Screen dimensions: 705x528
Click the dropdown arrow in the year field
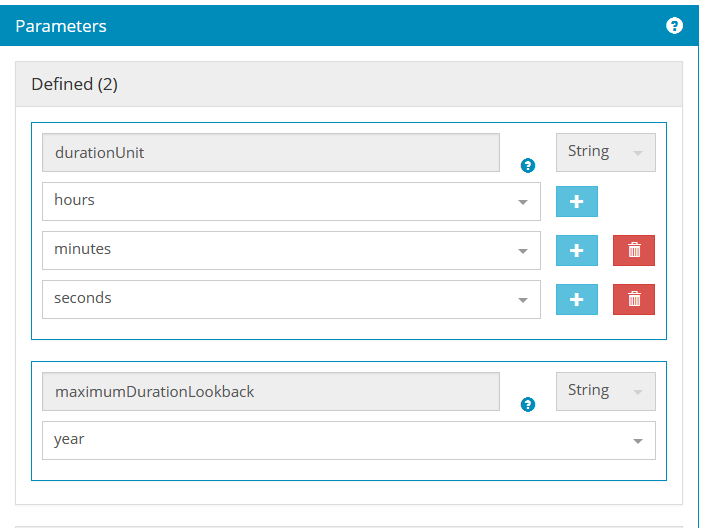[637, 441]
